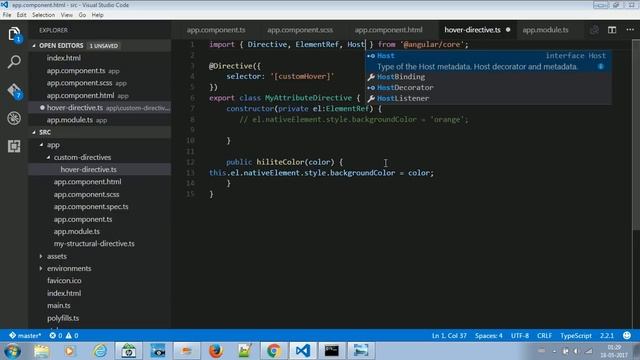Click the volume icon in system tray
The width and height of the screenshot is (640, 360).
click(576, 351)
